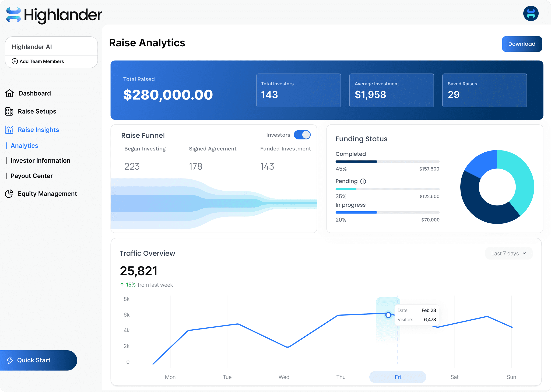
Task: Click the $122,500 pending amount
Action: (429, 197)
